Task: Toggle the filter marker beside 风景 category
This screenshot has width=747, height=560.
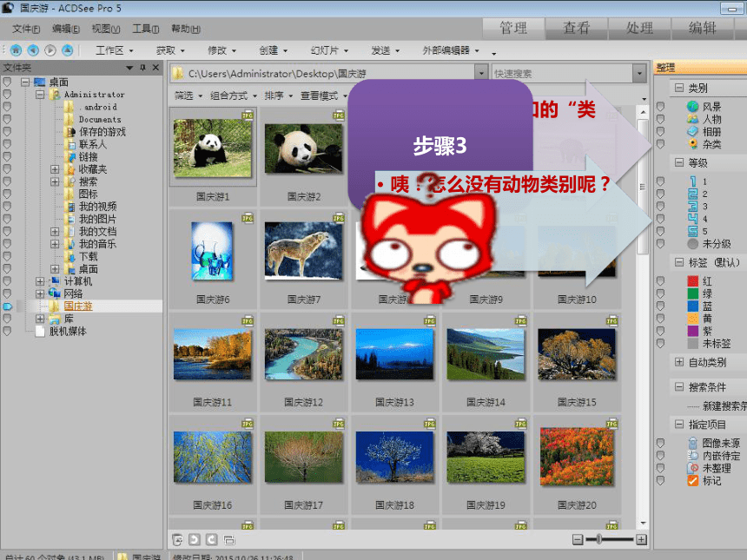Action: pos(660,107)
